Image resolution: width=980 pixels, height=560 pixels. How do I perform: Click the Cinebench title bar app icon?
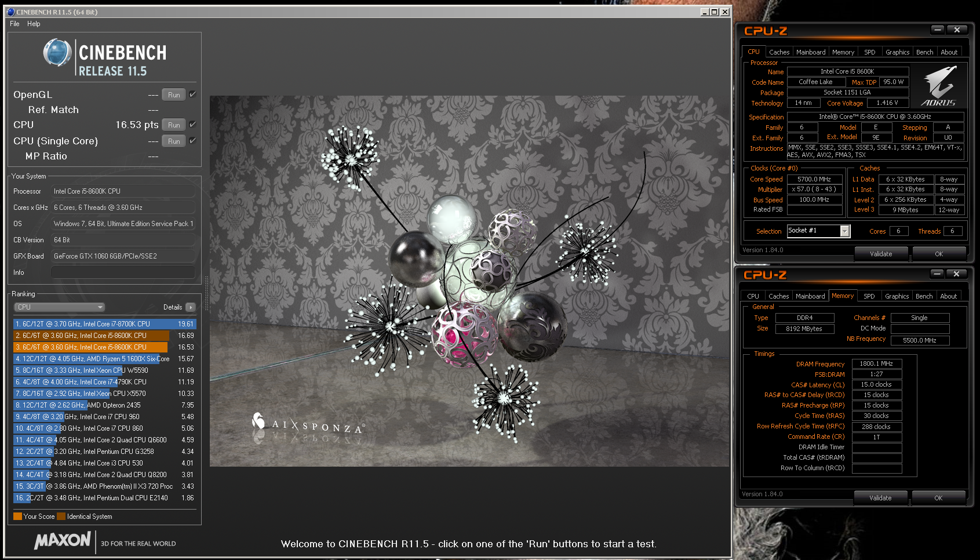click(10, 12)
